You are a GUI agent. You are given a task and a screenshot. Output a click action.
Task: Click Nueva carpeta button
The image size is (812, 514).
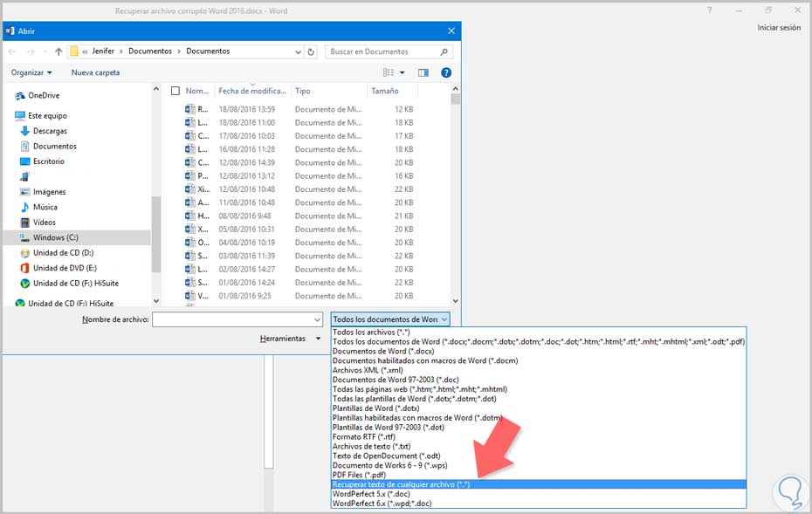pos(95,72)
